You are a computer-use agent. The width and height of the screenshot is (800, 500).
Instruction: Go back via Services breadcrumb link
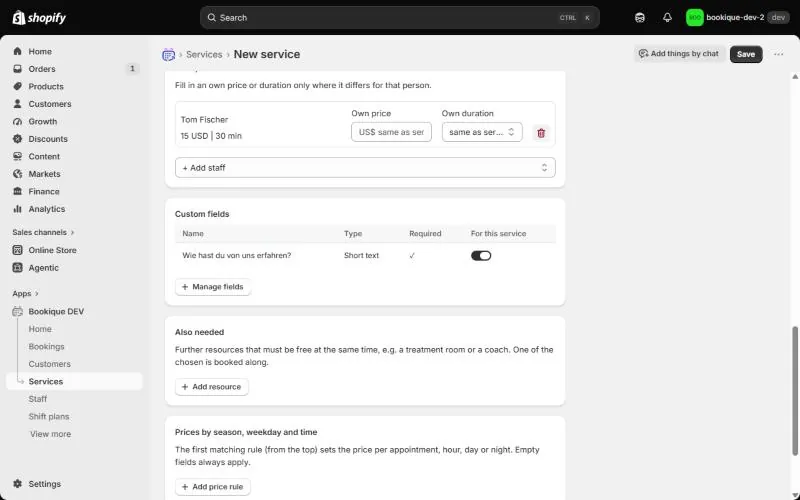[x=204, y=55]
